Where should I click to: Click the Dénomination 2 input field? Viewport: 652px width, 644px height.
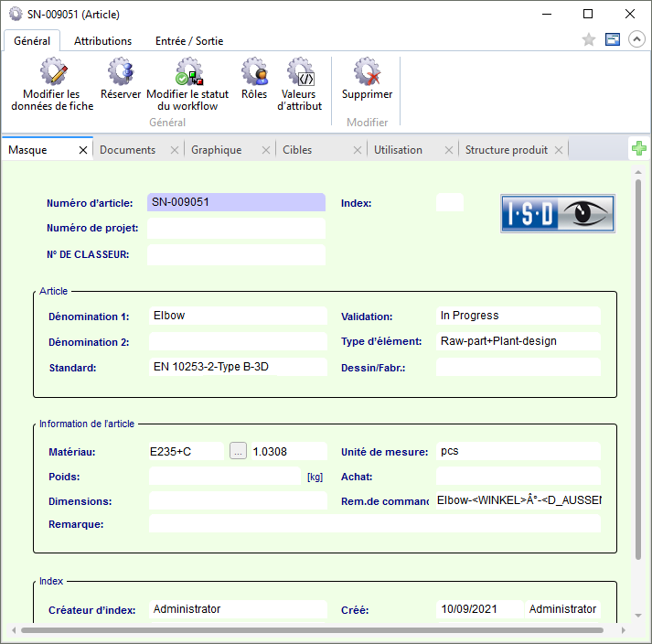click(236, 342)
